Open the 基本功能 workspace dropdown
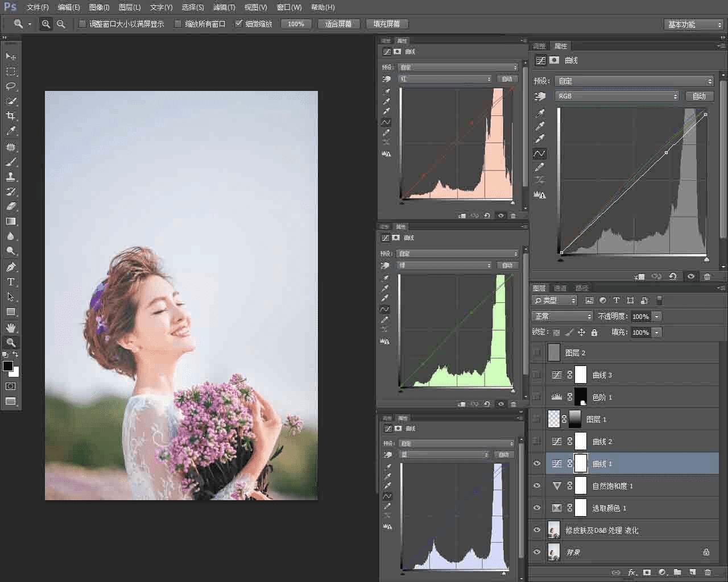 coord(693,24)
